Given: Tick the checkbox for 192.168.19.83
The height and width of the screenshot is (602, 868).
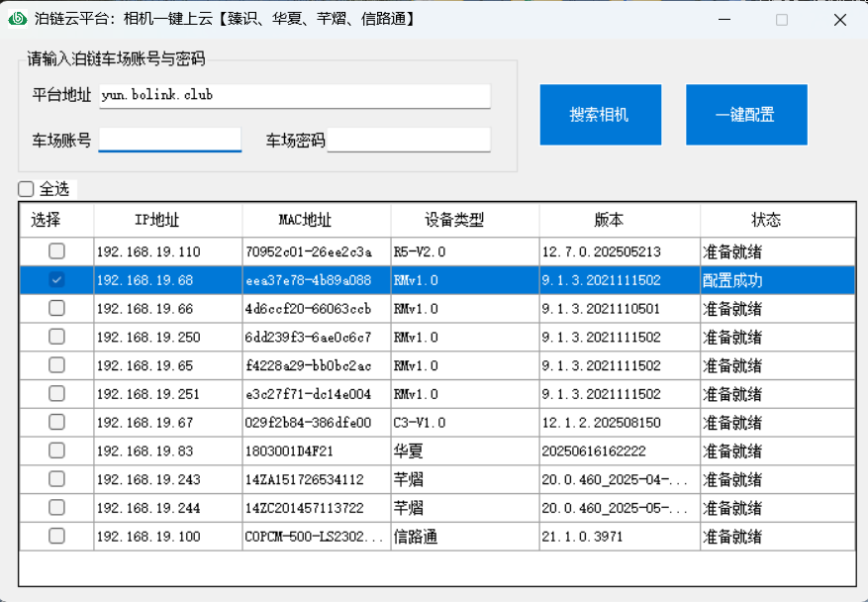Looking at the screenshot, I should tap(57, 451).
